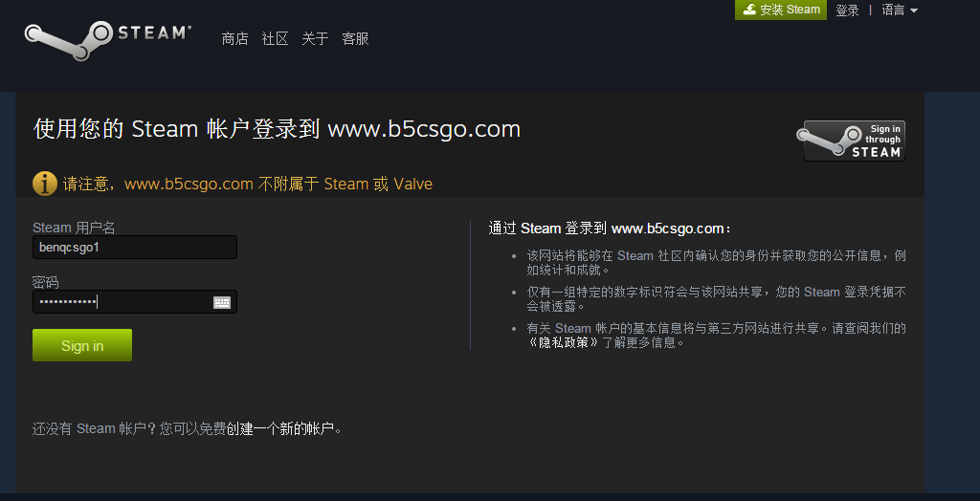This screenshot has width=980, height=501.
Task: Click the Sign in through Steam badge
Action: pos(854,141)
